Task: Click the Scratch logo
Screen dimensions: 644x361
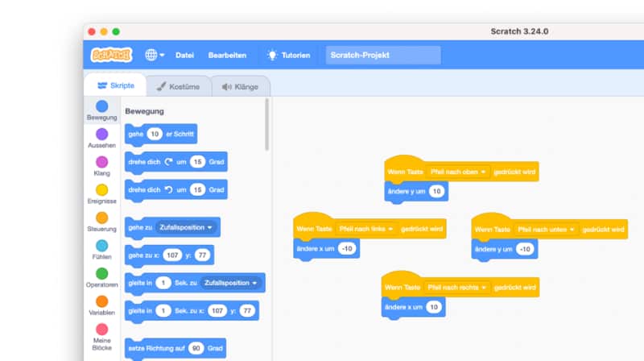Action: tap(111, 55)
